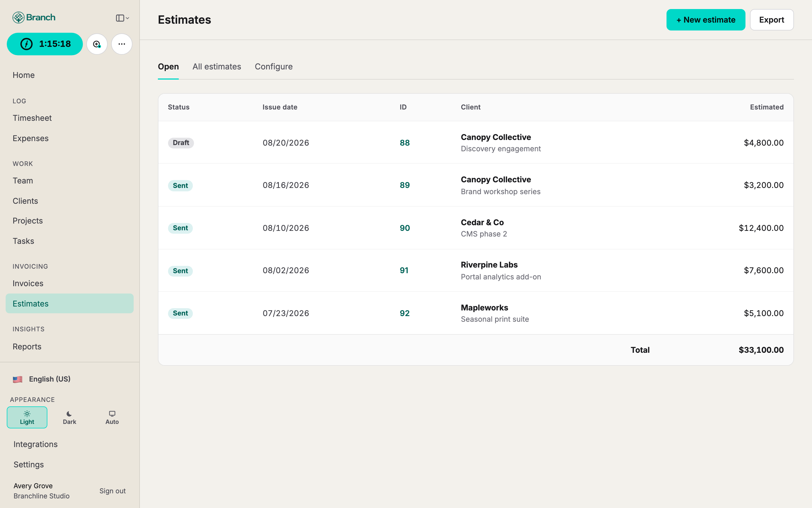Open Integrations
This screenshot has height=508, width=812.
[35, 444]
